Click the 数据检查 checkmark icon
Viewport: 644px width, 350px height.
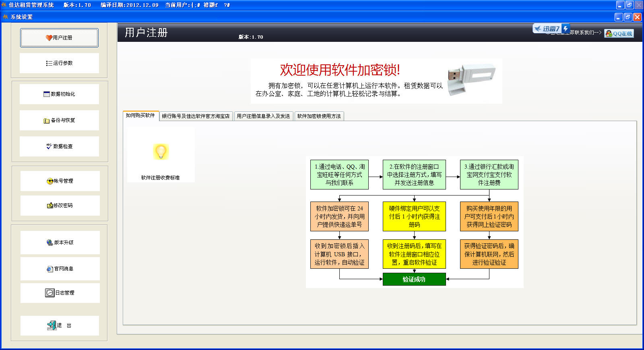pyautogui.click(x=49, y=146)
